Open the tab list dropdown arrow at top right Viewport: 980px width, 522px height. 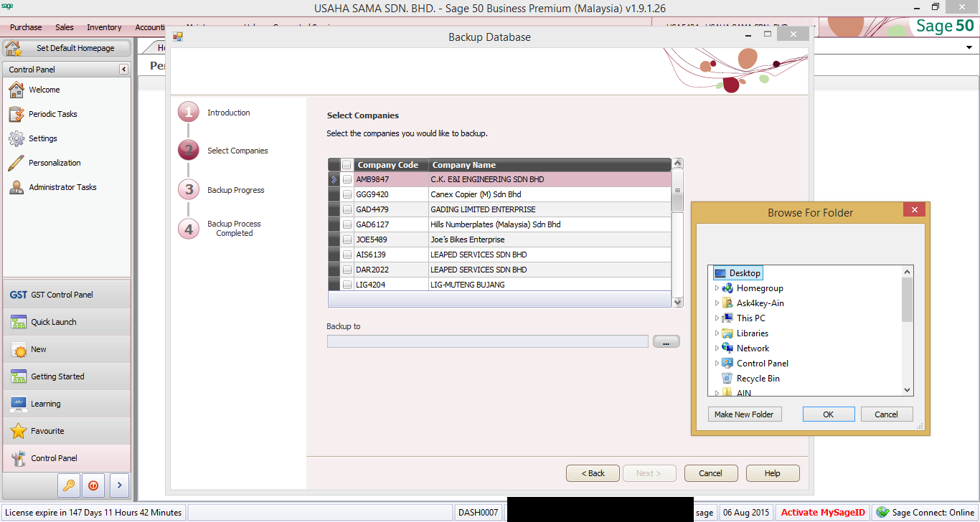coord(969,47)
